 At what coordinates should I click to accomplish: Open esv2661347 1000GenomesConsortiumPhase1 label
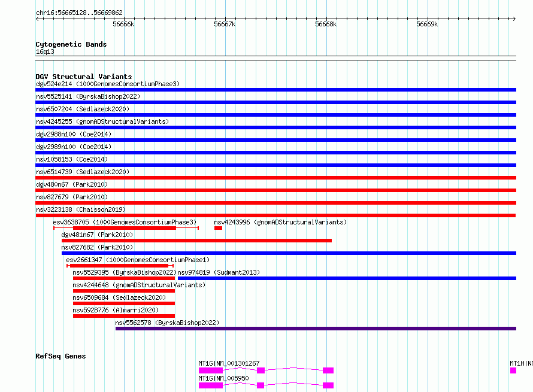(x=138, y=260)
